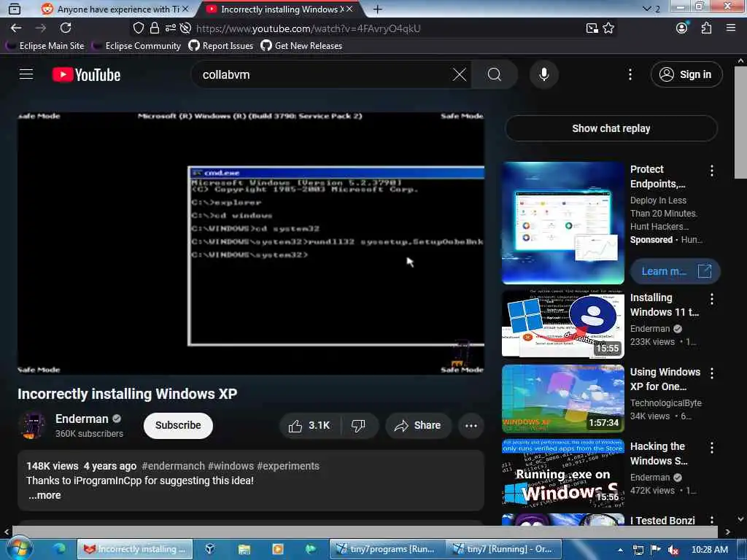Open Hacking the Windows S video thumbnail
The height and width of the screenshot is (560, 747).
(563, 472)
